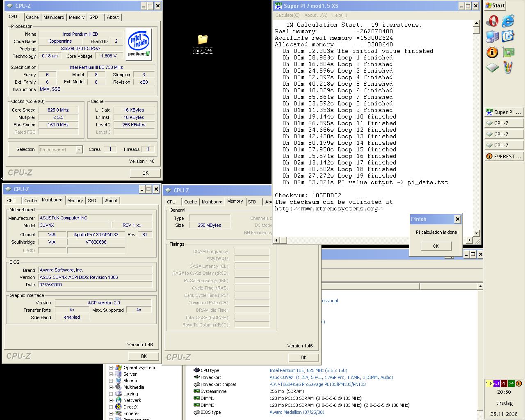Click the blue Outlook-style quick launch icon
The width and height of the screenshot is (525, 420).
(508, 37)
